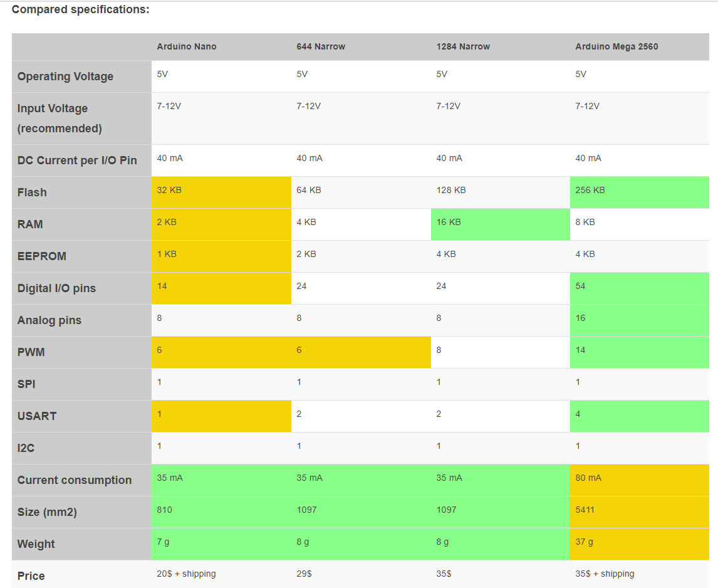The width and height of the screenshot is (718, 588).
Task: Click the green 16 KB RAM cell
Action: pyautogui.click(x=500, y=224)
